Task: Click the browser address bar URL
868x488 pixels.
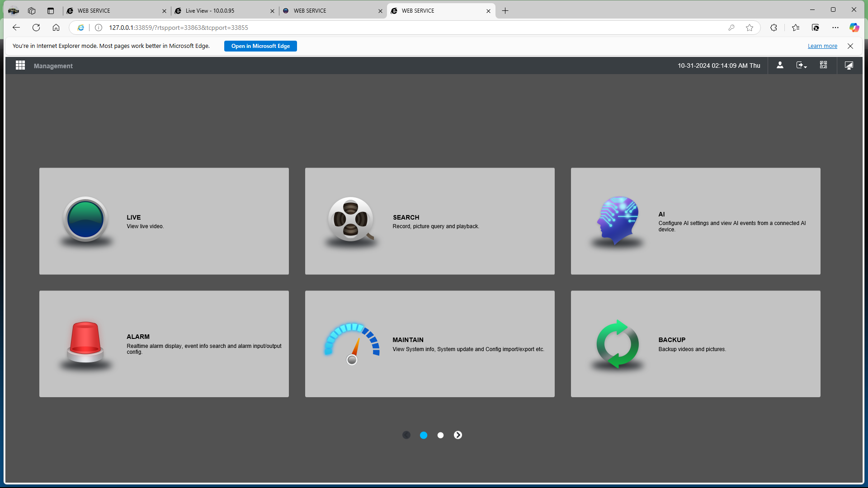Action: click(x=179, y=28)
